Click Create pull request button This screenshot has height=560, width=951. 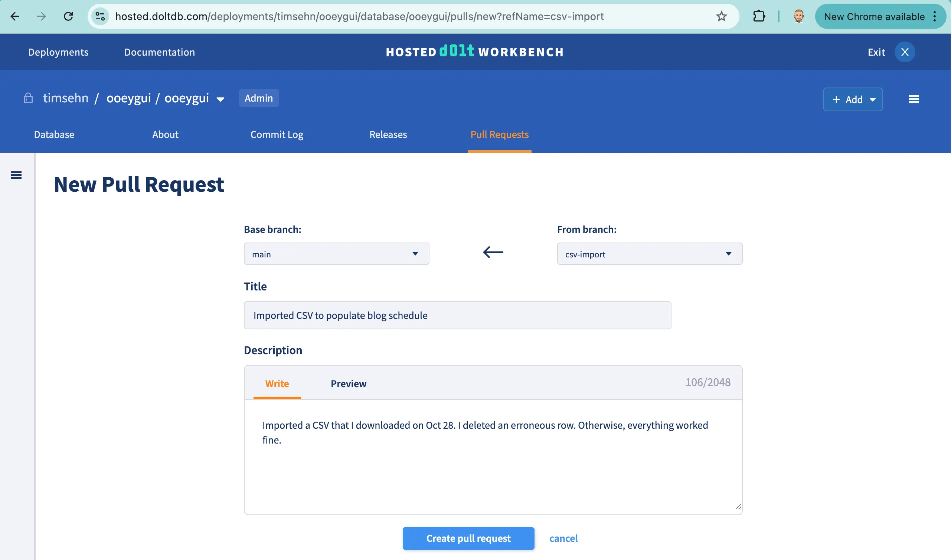coord(468,538)
